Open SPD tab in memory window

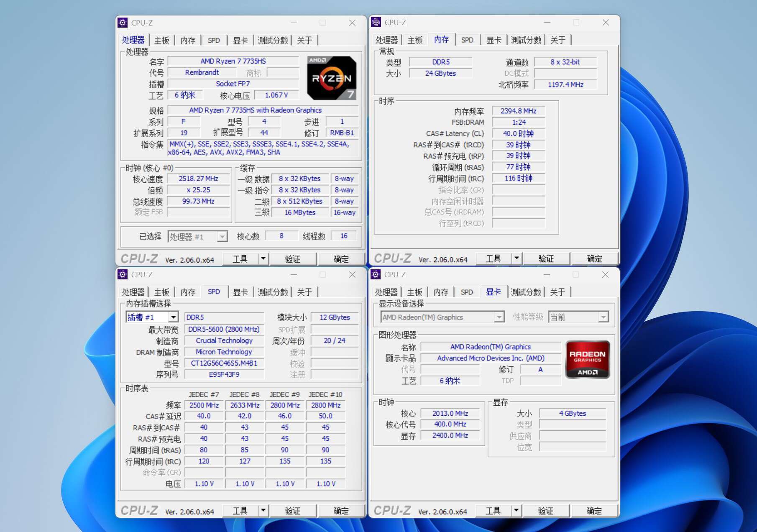467,40
